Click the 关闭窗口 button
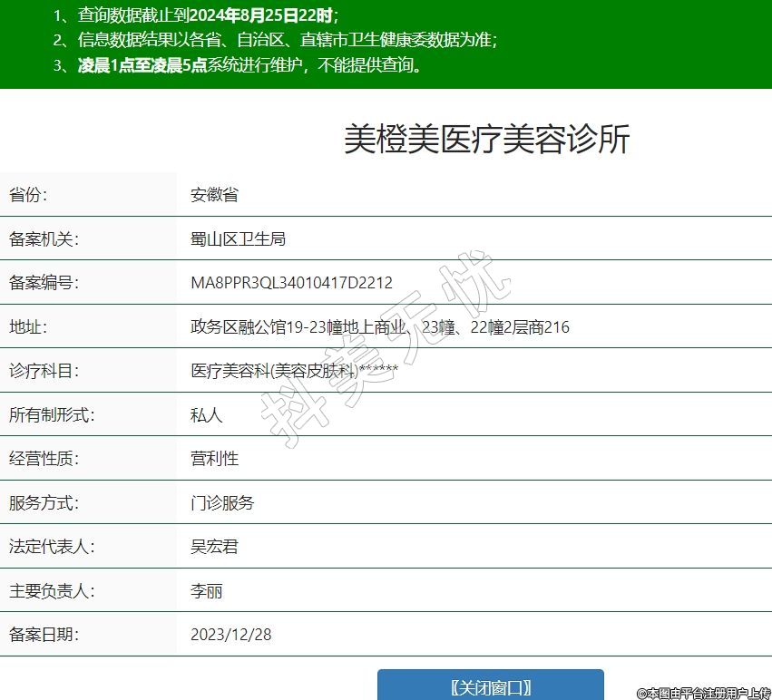 [x=490, y=686]
